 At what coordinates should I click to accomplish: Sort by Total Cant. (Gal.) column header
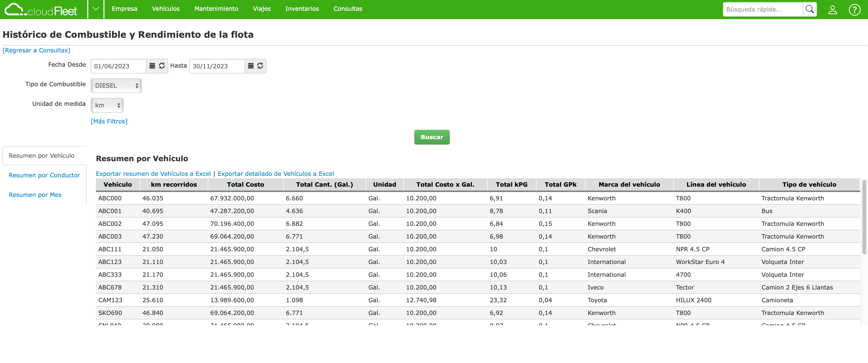[x=324, y=184]
